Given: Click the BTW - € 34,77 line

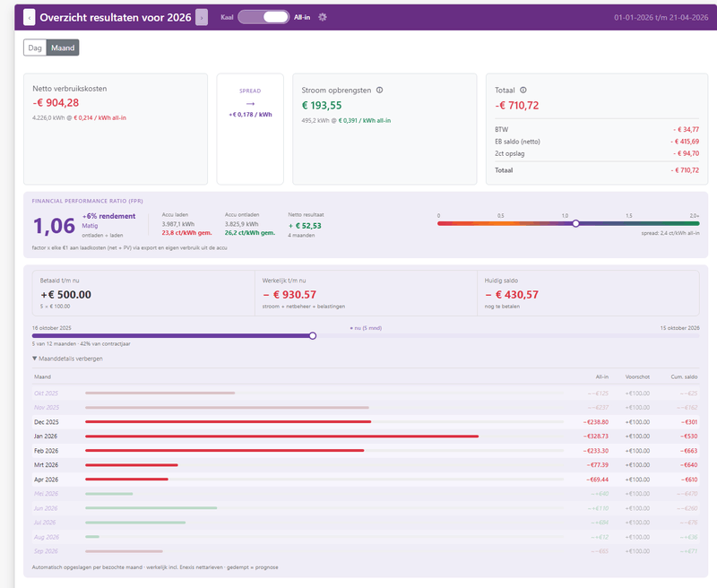Looking at the screenshot, I should click(597, 129).
